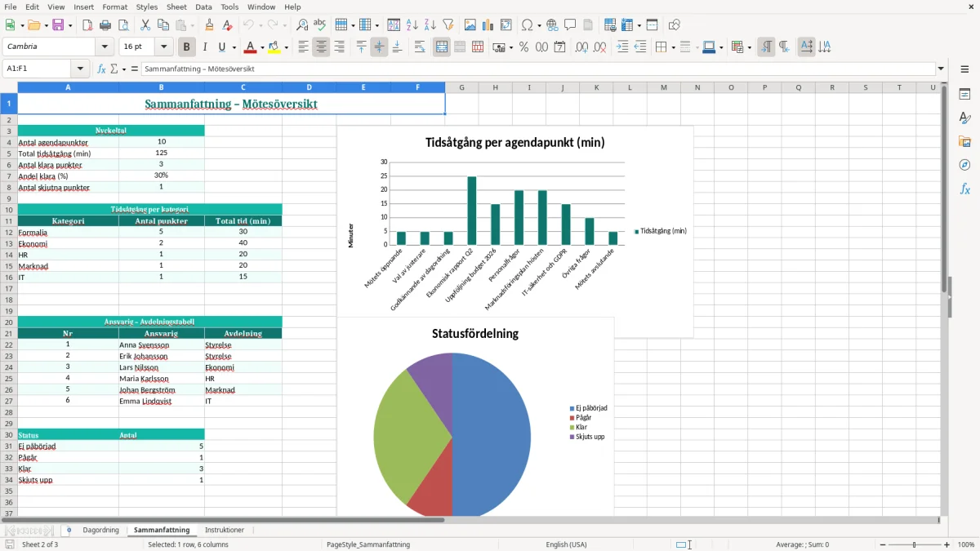
Task: Click the zoom out minus button
Action: click(883, 544)
